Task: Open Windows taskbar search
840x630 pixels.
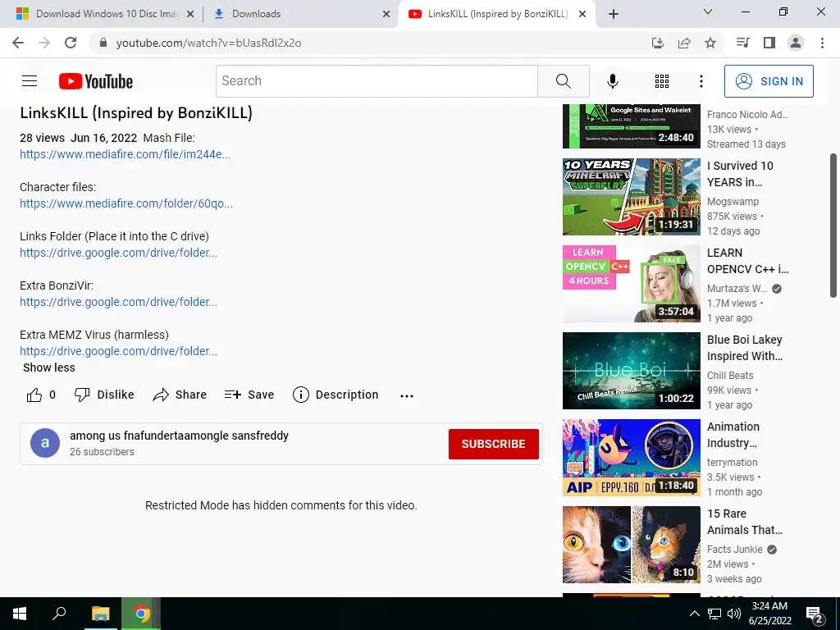Action: (59, 614)
